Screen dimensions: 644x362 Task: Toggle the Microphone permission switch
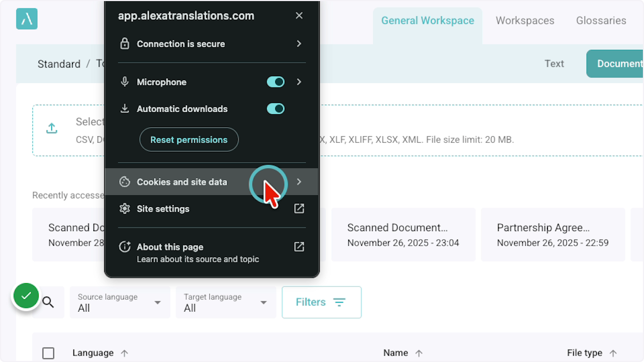(x=275, y=82)
